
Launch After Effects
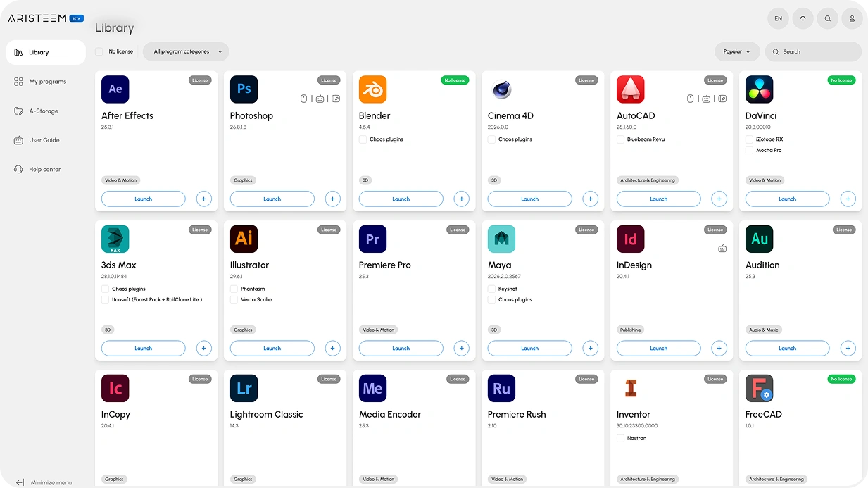(x=143, y=199)
